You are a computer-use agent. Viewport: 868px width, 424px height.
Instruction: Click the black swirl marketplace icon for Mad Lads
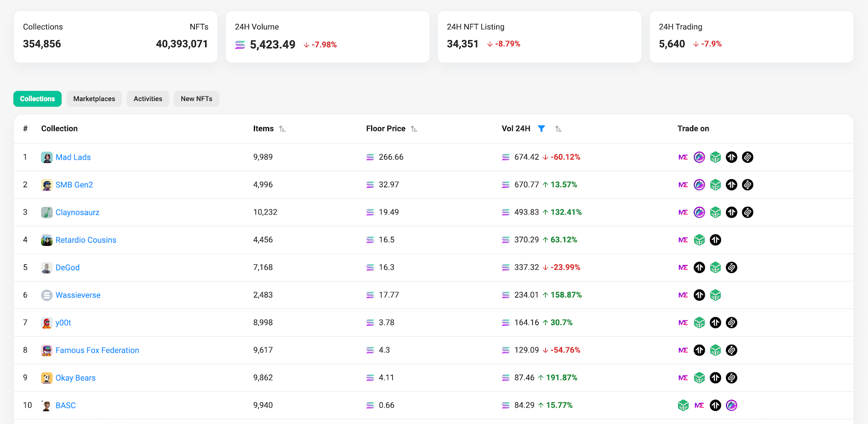pyautogui.click(x=748, y=157)
